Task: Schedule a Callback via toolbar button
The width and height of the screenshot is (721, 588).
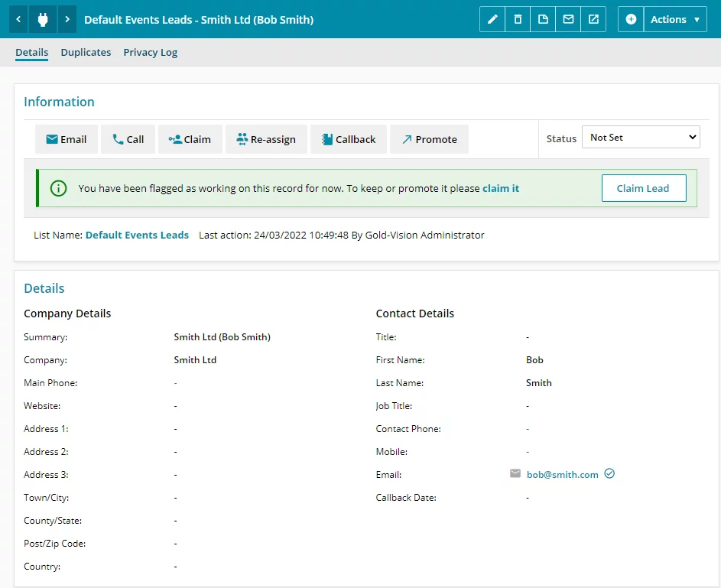Action: click(349, 139)
